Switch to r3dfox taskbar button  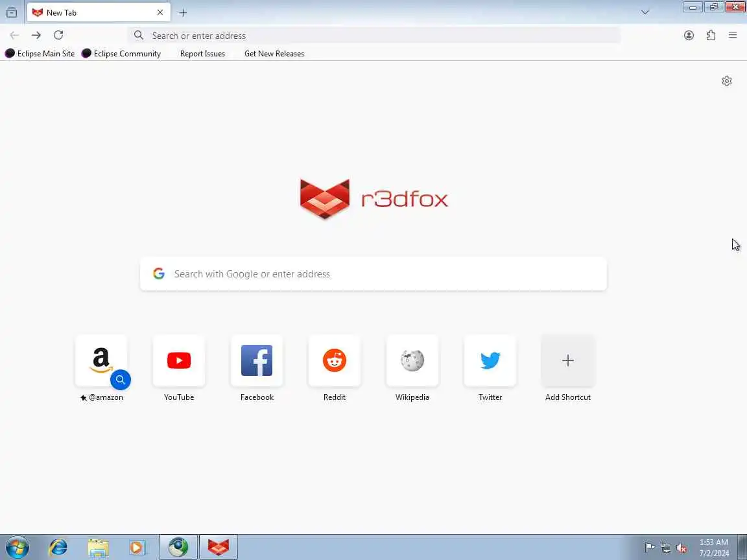218,547
